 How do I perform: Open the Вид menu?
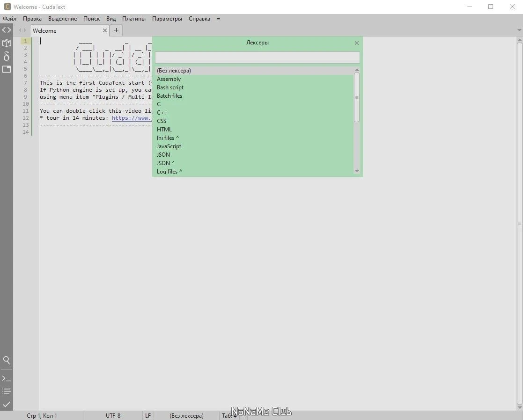point(111,19)
